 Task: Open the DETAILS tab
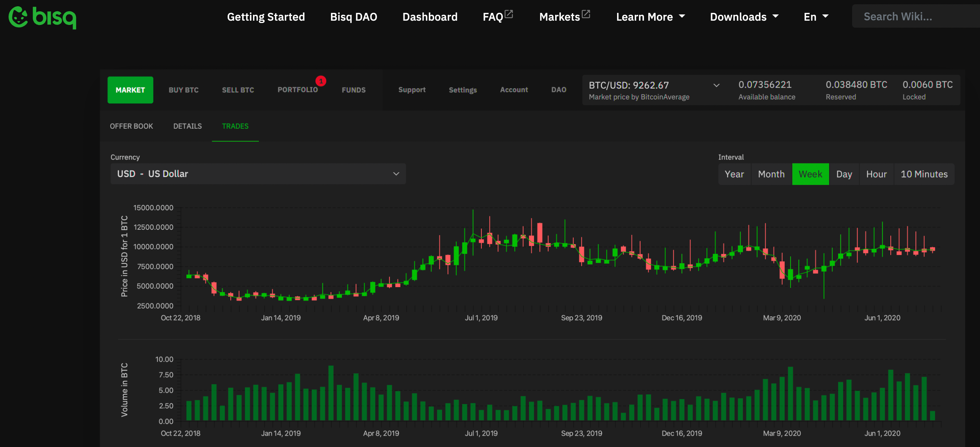pyautogui.click(x=188, y=126)
